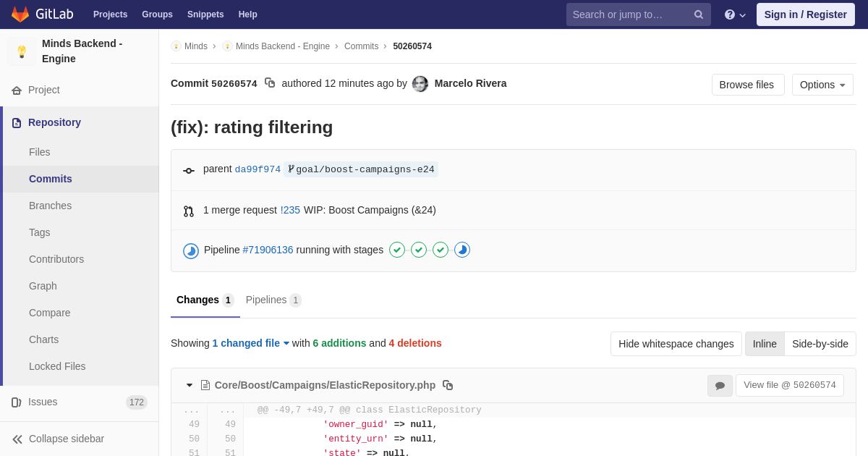
Task: Focus the Search or jump to field
Action: point(628,14)
